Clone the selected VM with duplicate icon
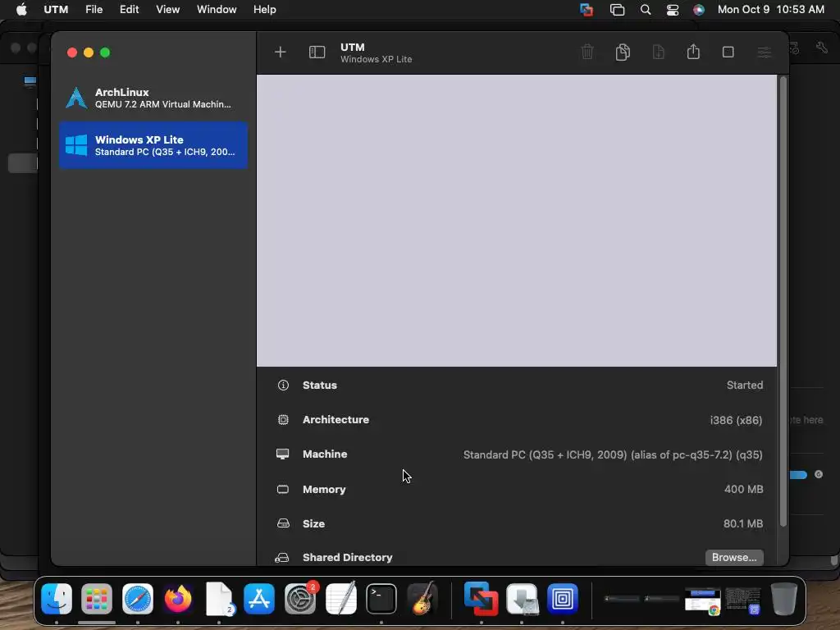The image size is (840, 630). tap(623, 52)
